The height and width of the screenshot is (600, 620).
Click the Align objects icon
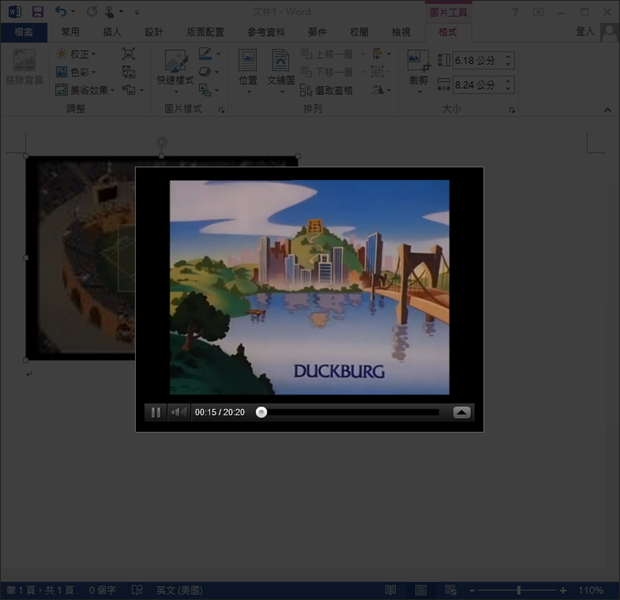pos(377,54)
